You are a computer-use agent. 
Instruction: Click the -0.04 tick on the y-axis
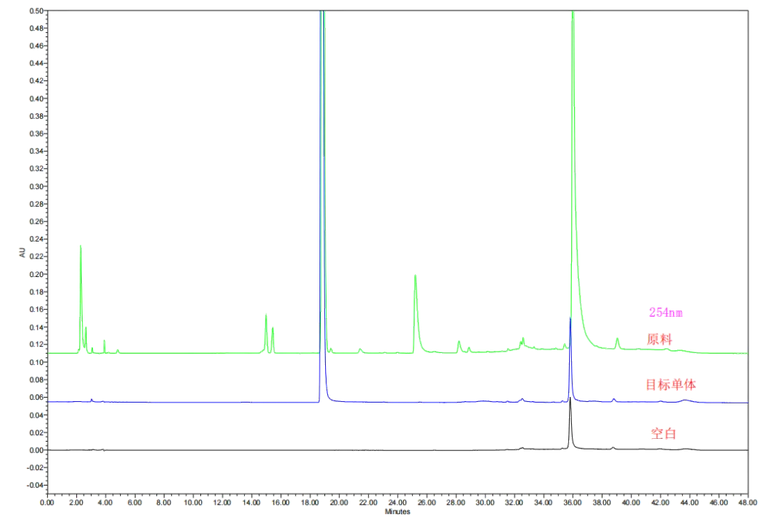(x=35, y=485)
